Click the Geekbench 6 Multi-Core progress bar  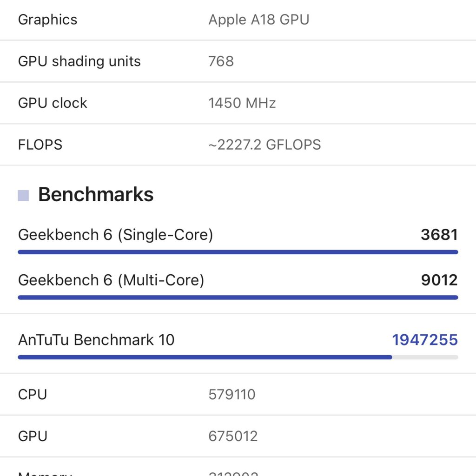click(238, 297)
